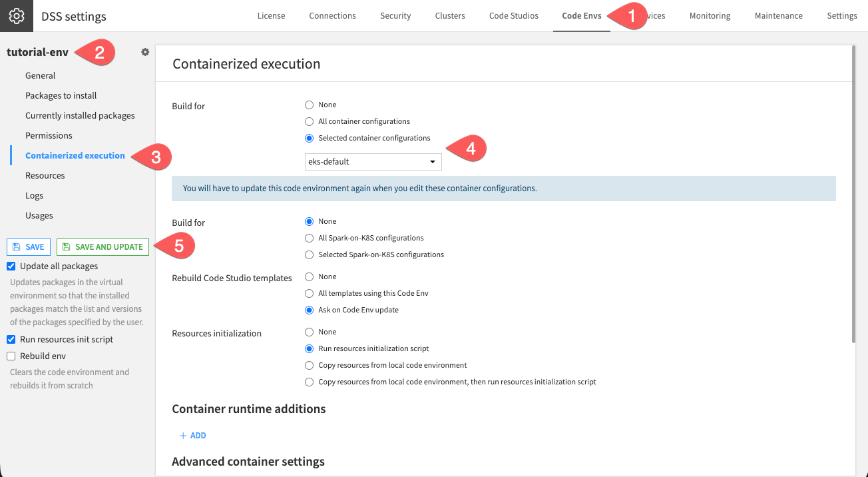
Task: Click the Rebuild Code Studio templates label
Action: [x=232, y=278]
